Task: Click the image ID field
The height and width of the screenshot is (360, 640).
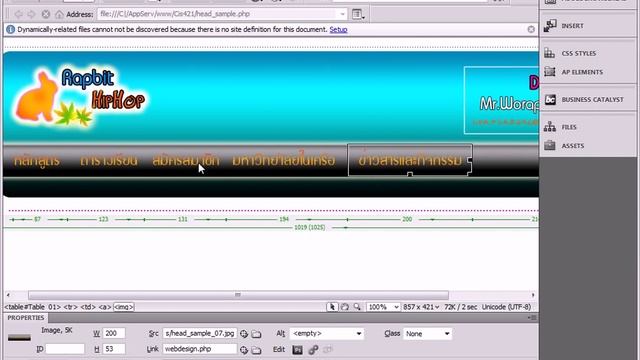Action: click(x=65, y=349)
